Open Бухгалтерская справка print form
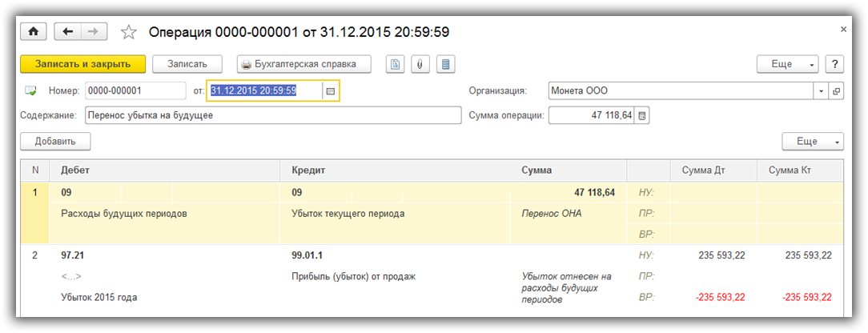 pos(304,64)
